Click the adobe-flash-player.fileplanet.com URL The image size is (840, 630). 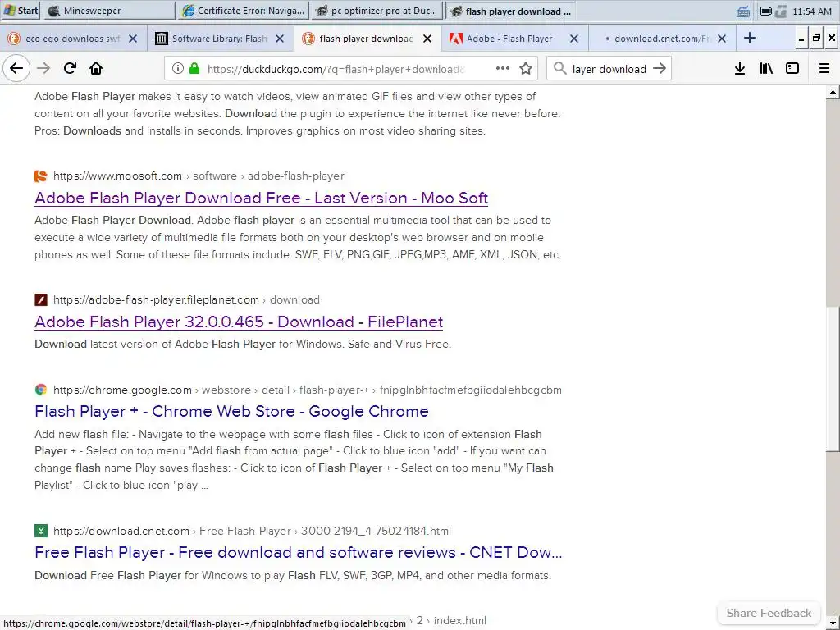pyautogui.click(x=186, y=299)
